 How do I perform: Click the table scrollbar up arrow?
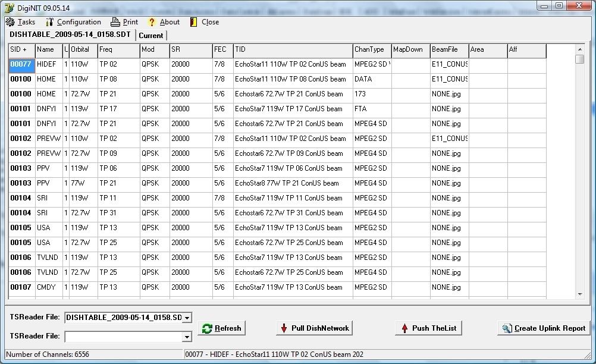(580, 49)
